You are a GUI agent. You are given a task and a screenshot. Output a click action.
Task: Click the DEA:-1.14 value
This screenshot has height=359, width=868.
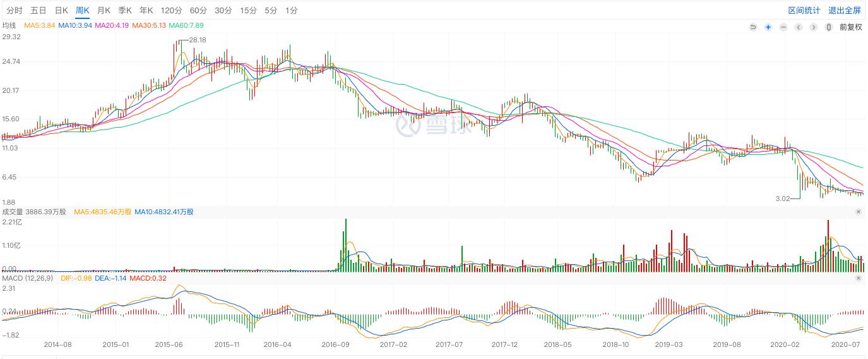(x=112, y=278)
